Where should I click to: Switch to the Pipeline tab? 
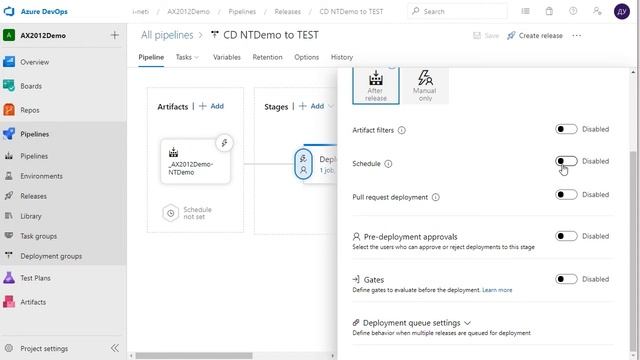[151, 57]
